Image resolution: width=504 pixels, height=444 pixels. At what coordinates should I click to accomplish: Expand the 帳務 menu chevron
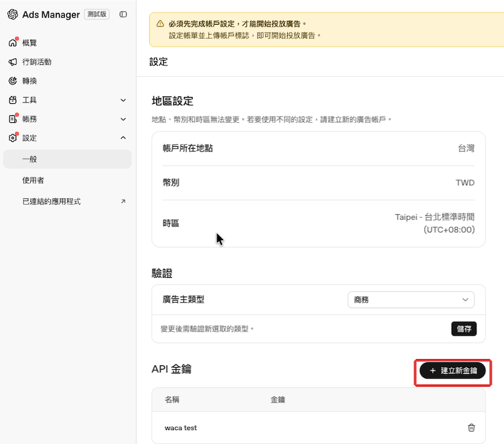[123, 119]
